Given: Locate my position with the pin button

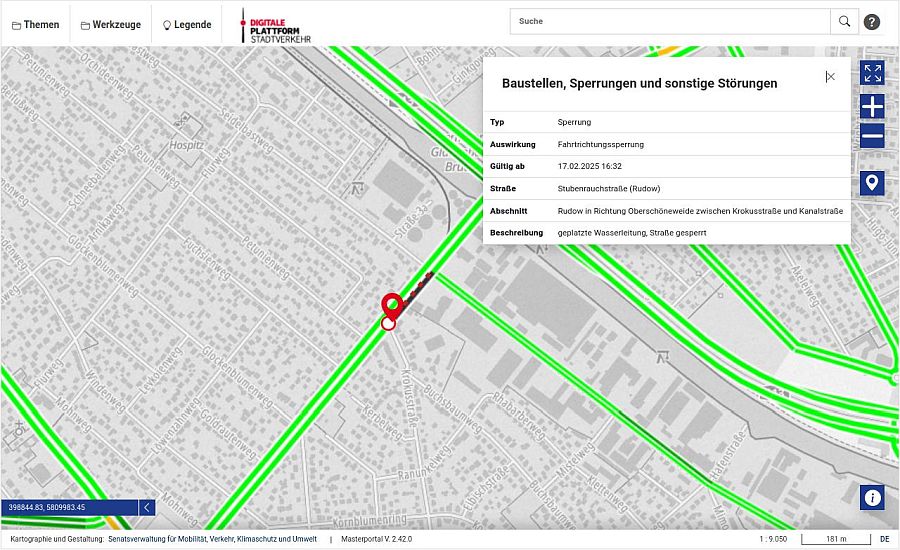Looking at the screenshot, I should pyautogui.click(x=872, y=183).
